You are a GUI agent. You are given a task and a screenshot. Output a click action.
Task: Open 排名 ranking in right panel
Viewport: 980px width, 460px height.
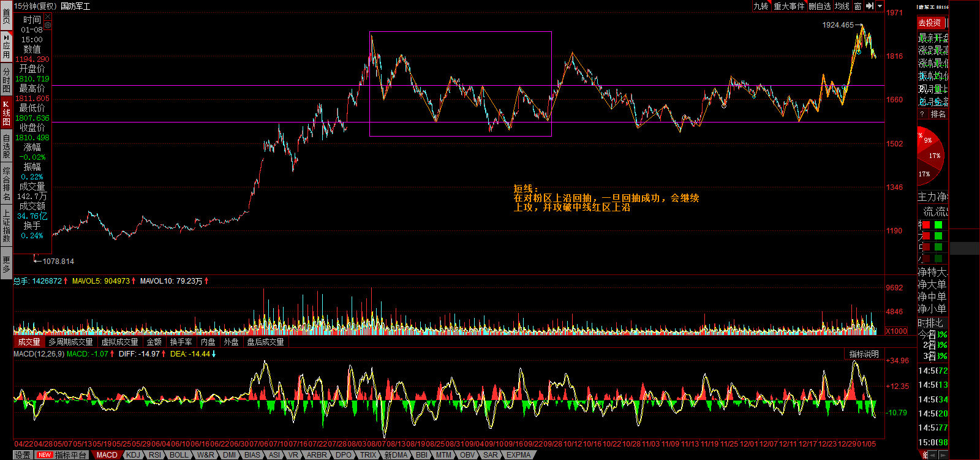[x=938, y=114]
